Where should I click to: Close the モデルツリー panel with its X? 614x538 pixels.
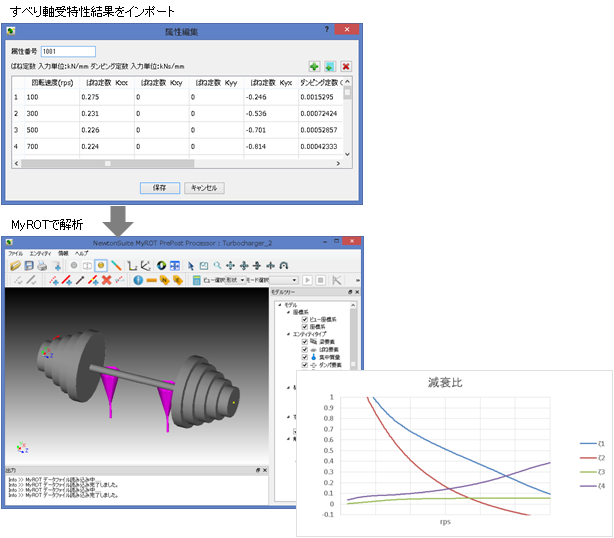click(357, 292)
